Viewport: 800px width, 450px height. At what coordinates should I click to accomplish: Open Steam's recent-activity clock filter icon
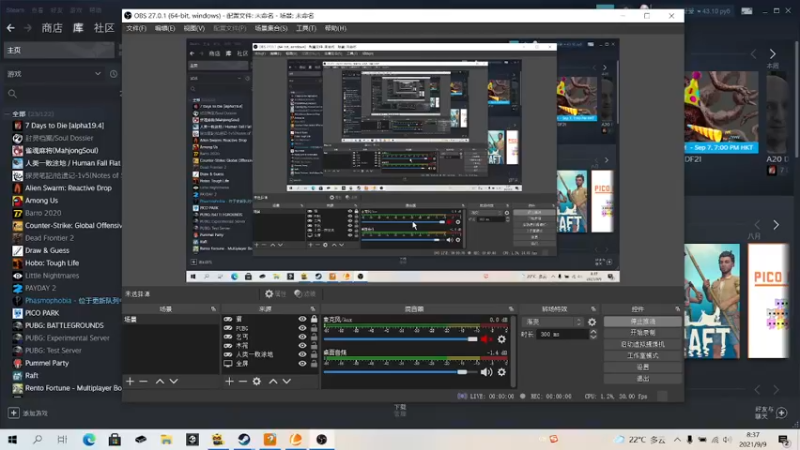click(113, 74)
